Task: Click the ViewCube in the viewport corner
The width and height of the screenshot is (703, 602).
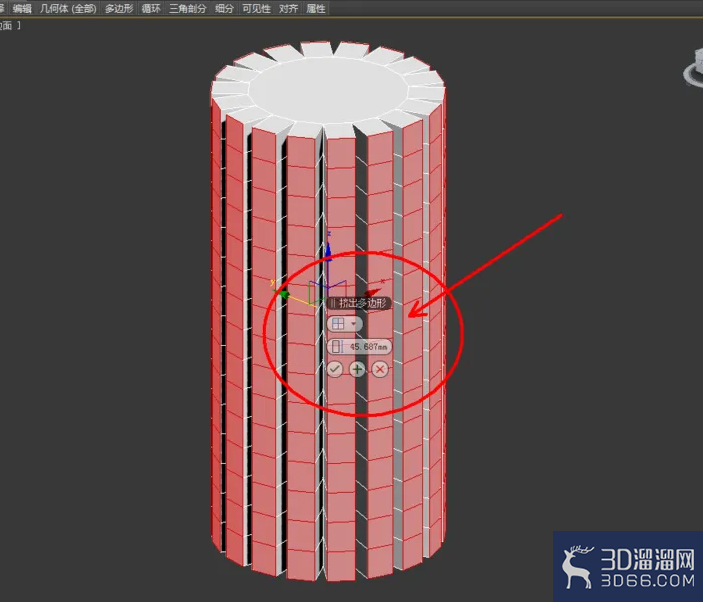Action: click(694, 69)
